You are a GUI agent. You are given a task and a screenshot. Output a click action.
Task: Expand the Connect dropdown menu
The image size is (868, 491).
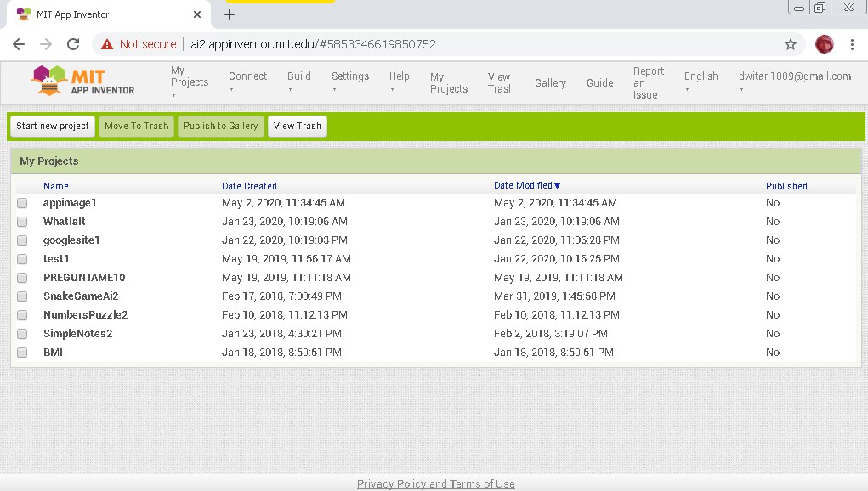point(247,81)
